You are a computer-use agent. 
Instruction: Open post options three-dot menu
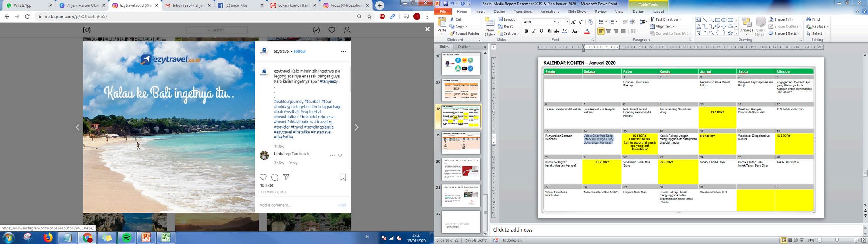click(343, 51)
